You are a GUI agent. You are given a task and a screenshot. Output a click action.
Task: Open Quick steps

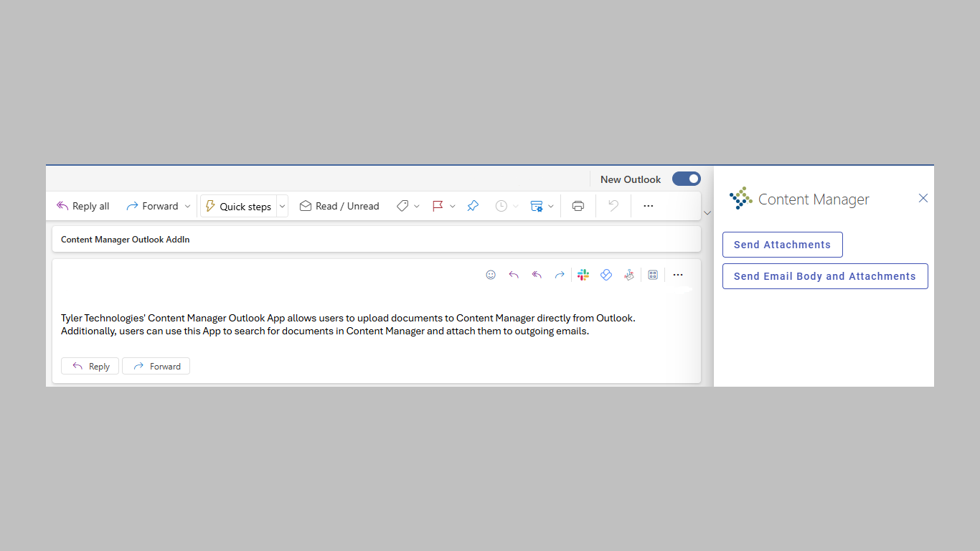point(238,206)
